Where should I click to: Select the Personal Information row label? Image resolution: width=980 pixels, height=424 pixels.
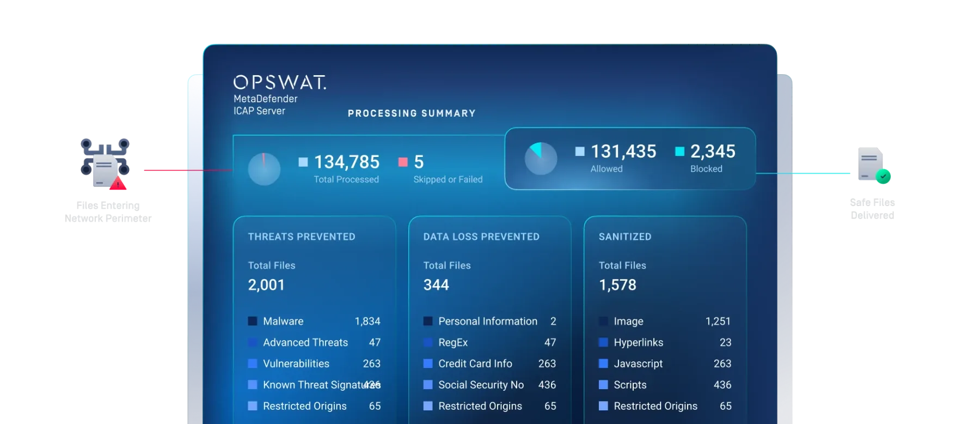[488, 321]
